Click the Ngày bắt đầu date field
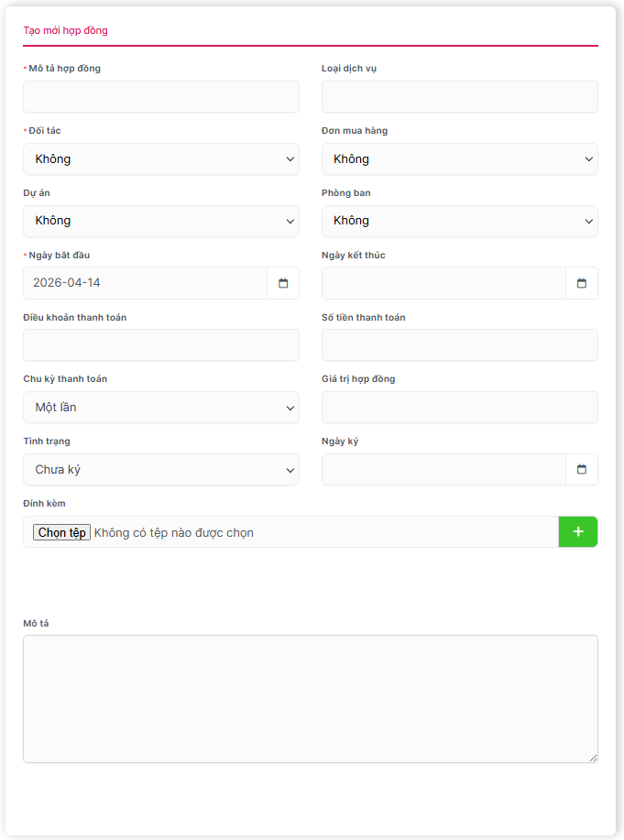Screen dimensions: 624x840 pyautogui.click(x=145, y=283)
